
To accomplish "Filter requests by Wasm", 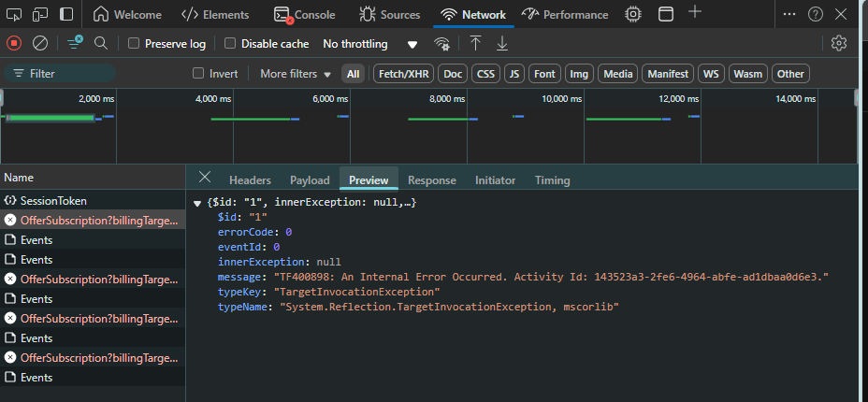I will pos(748,74).
